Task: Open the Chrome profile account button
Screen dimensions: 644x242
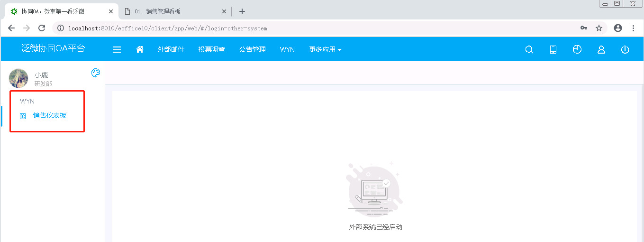Action: click(618, 28)
